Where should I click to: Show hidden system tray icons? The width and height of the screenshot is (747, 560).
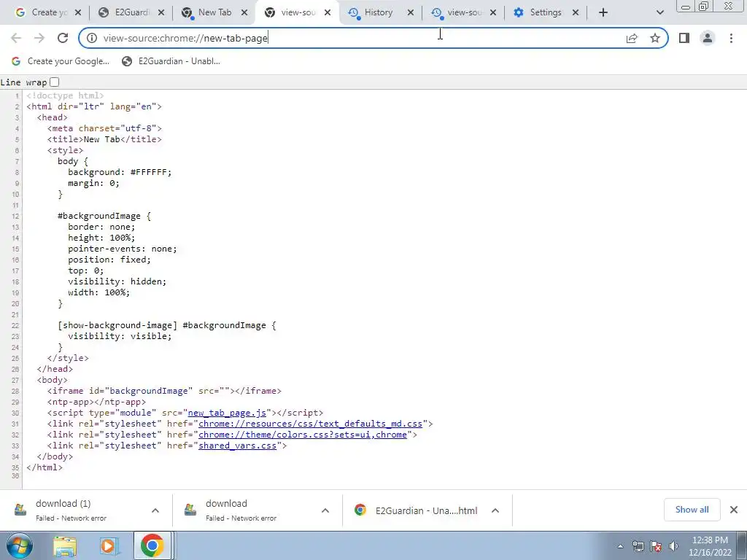[620, 546]
